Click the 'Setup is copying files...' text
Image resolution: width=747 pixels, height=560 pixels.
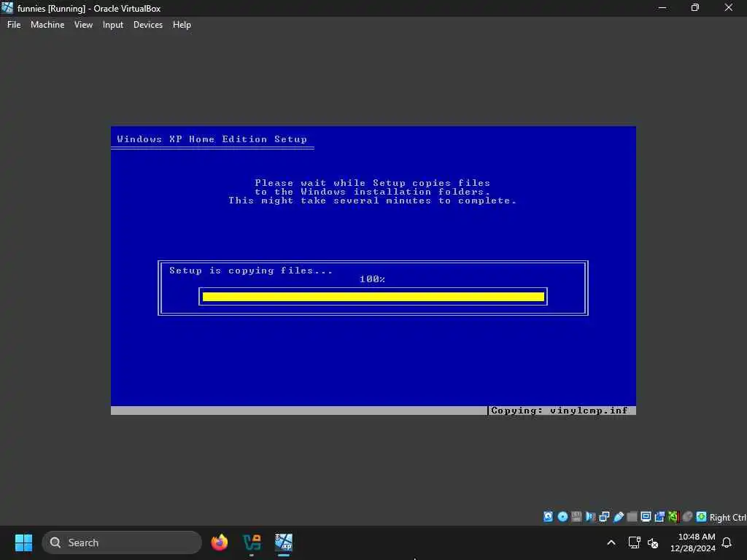click(251, 271)
